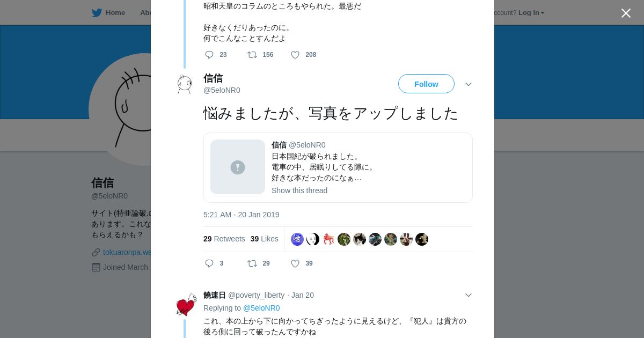Viewport: 644px width, 338px height.
Task: Retweet the upper tweet with 156 retweets
Action: (252, 55)
